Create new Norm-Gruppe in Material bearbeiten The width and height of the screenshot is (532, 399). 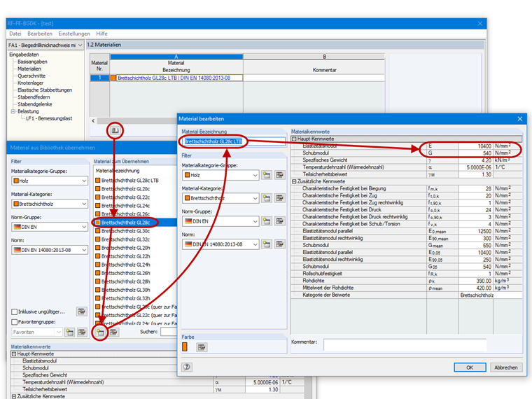[267, 221]
